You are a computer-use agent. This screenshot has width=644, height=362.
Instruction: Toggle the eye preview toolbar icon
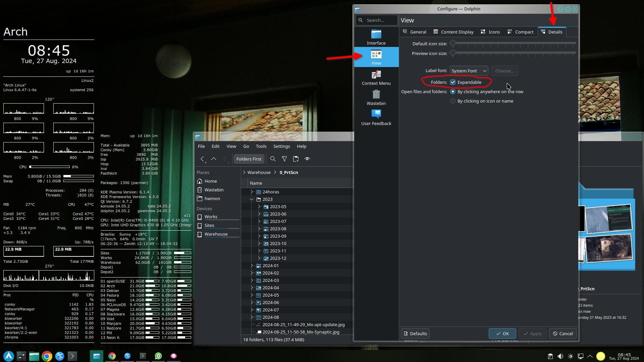tap(307, 159)
